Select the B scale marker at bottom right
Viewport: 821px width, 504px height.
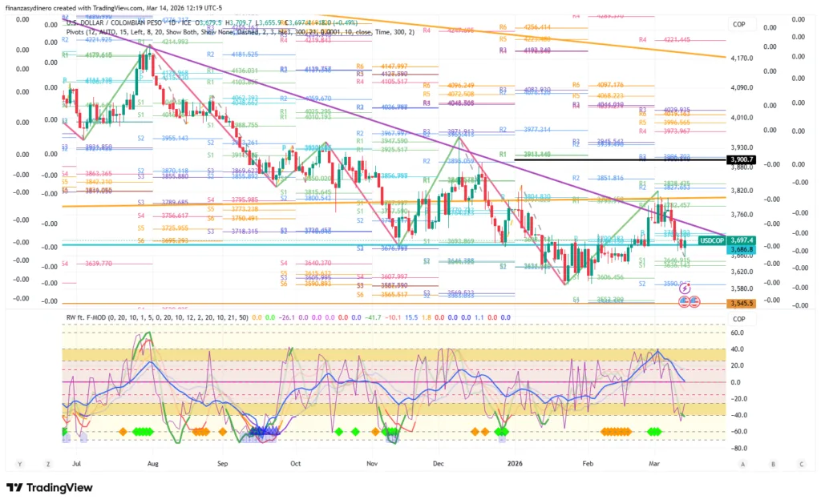[772, 463]
